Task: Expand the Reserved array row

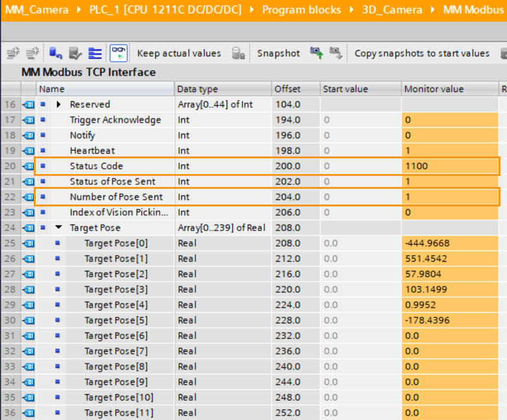Action: (x=59, y=105)
